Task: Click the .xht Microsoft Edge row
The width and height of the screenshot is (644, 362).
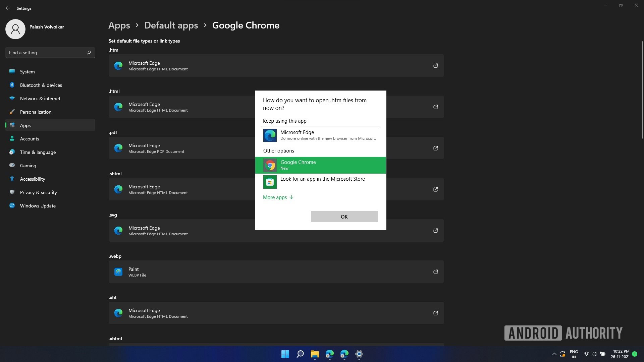Action: click(276, 313)
